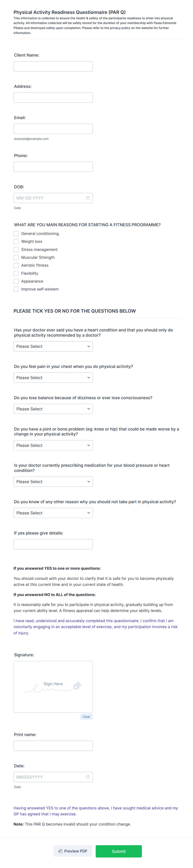Click the document icon on Preview PDF button
Screen dimensions: 193x868
pos(60,851)
